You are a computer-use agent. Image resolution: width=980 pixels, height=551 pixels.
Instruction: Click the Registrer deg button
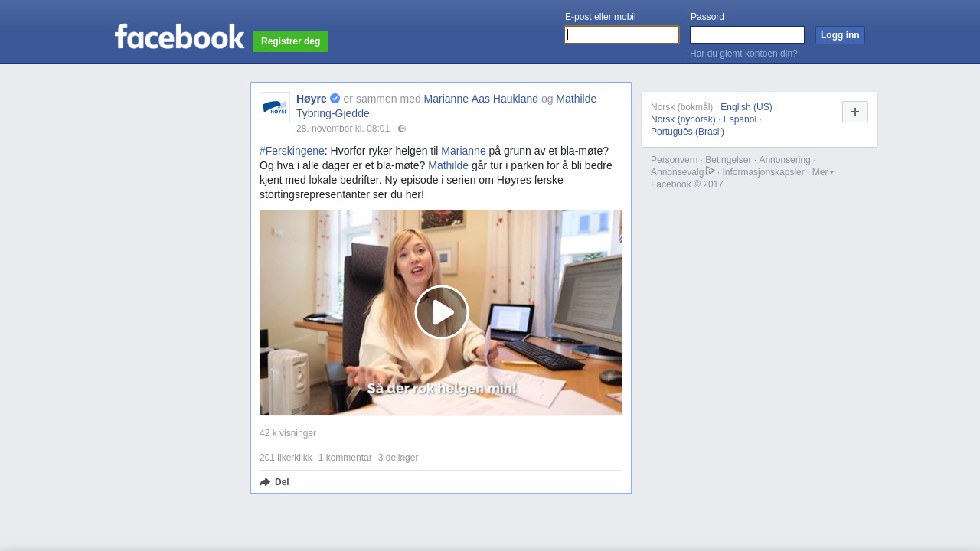[x=290, y=41]
